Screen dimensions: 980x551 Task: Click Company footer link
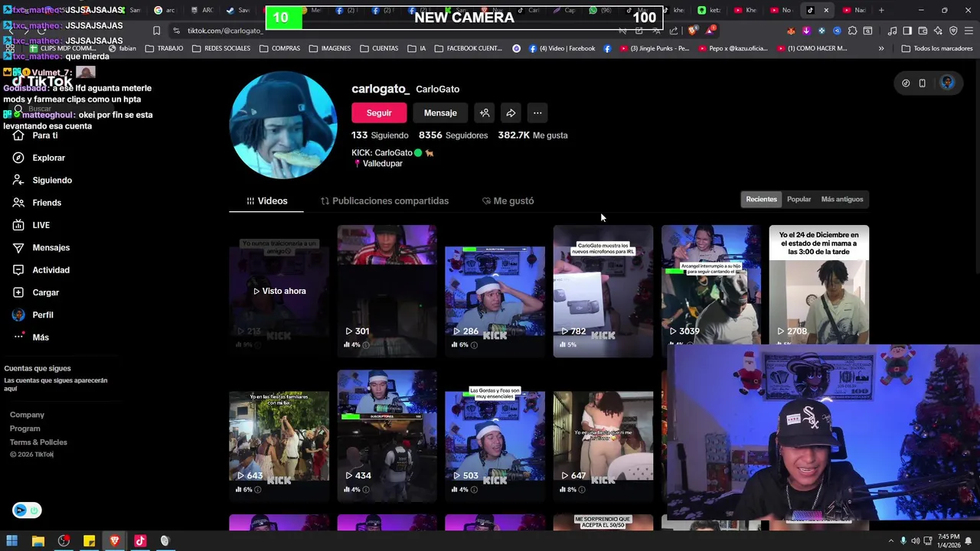pyautogui.click(x=27, y=415)
